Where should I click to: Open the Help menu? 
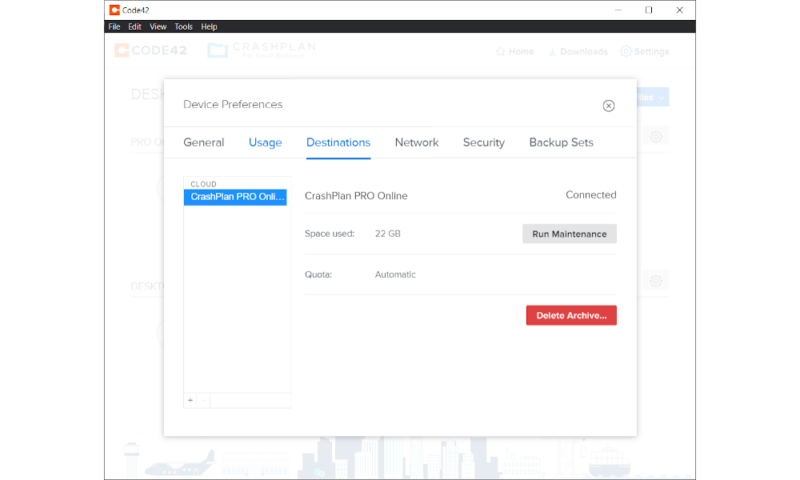[209, 27]
